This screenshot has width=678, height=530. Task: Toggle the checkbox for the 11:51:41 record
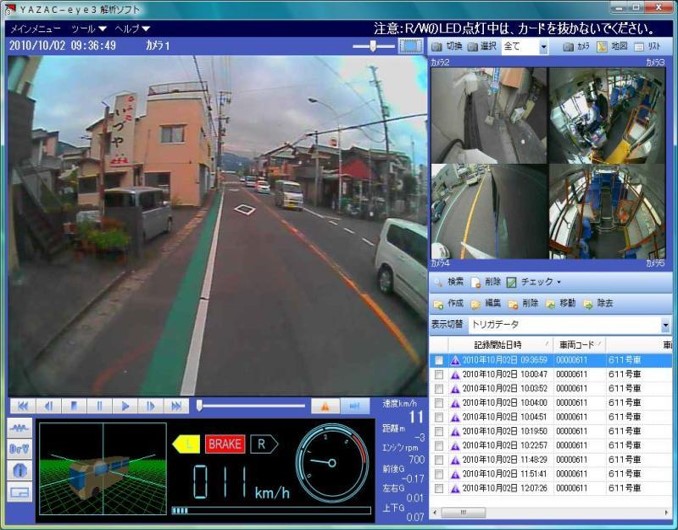pos(438,475)
